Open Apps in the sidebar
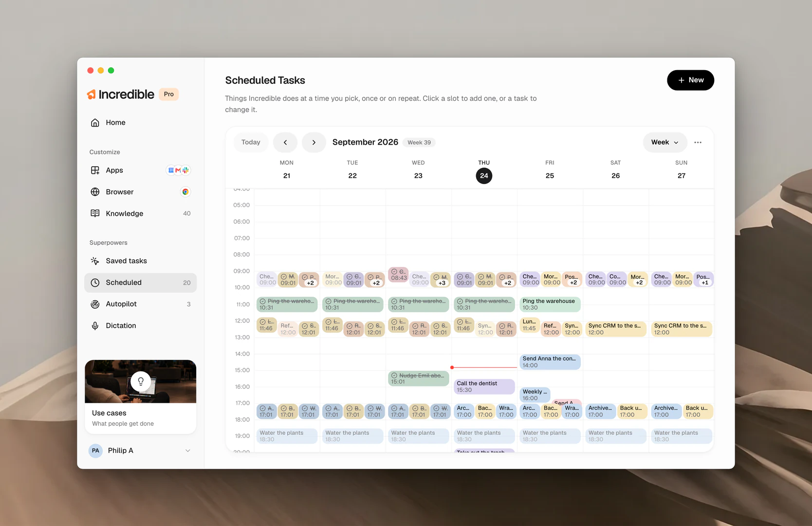The width and height of the screenshot is (812, 526). click(x=140, y=170)
